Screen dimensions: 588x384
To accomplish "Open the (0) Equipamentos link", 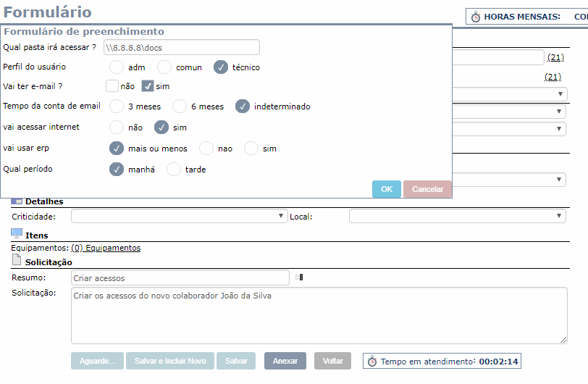I will (x=106, y=248).
